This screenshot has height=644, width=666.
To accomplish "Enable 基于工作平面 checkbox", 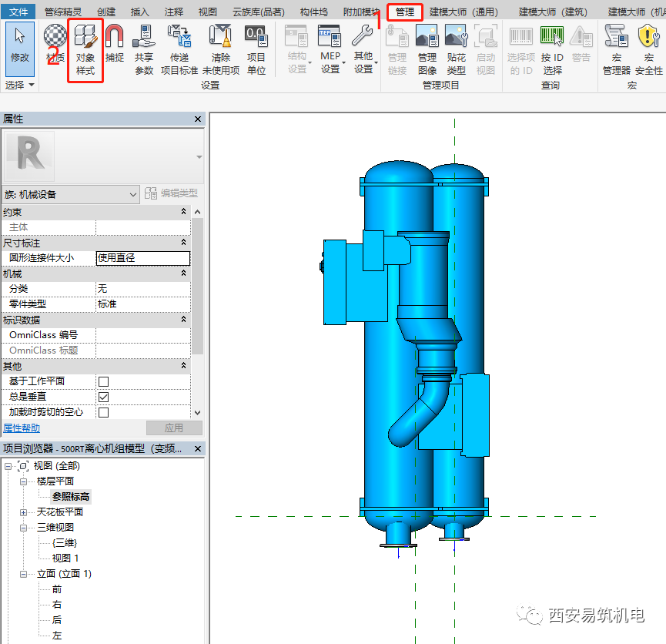I will pos(104,381).
